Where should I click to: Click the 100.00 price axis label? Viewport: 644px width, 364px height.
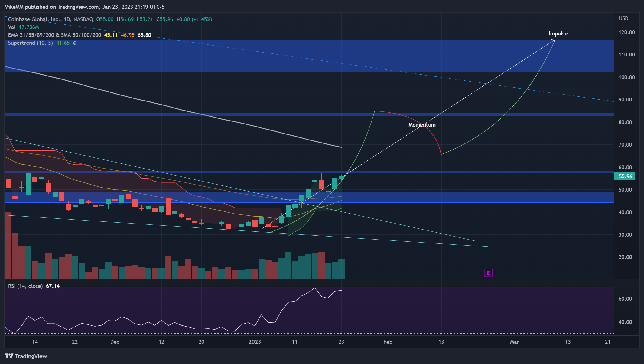(x=626, y=77)
